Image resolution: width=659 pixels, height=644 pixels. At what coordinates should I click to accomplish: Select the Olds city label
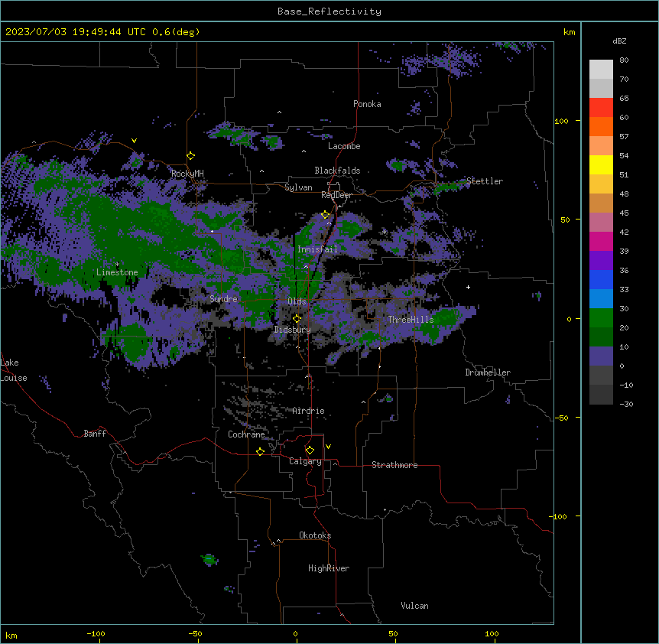pos(297,301)
